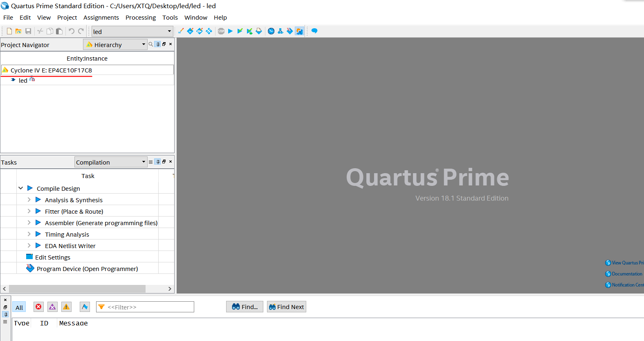644x341 pixels.
Task: Open the Help menu
Action: [x=220, y=18]
